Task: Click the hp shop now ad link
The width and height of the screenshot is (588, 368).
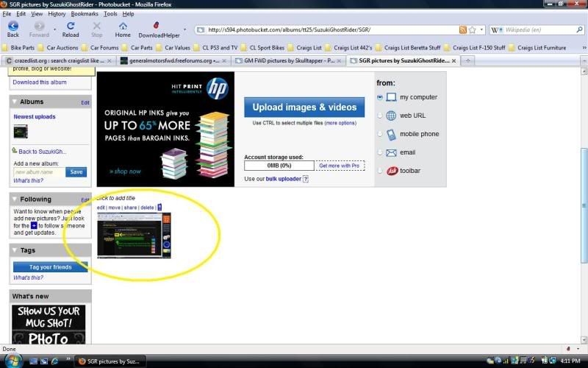Action: click(125, 171)
